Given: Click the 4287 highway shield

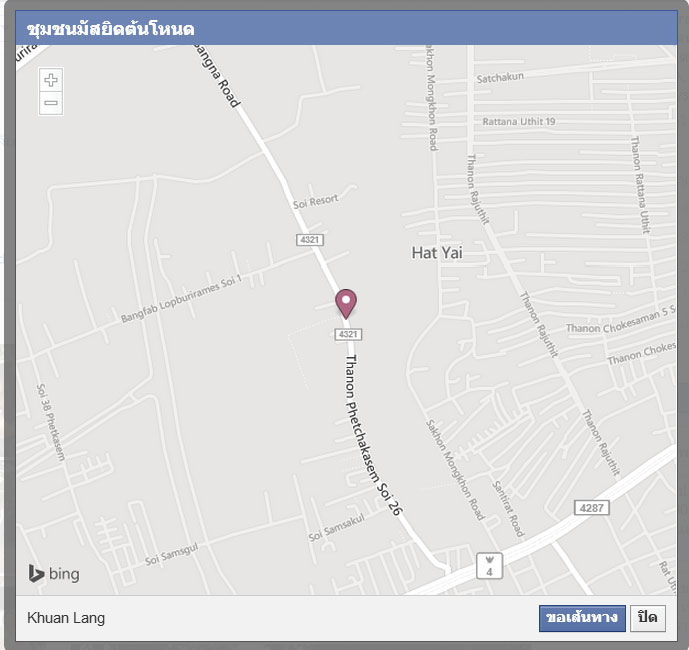Looking at the screenshot, I should click(x=591, y=508).
